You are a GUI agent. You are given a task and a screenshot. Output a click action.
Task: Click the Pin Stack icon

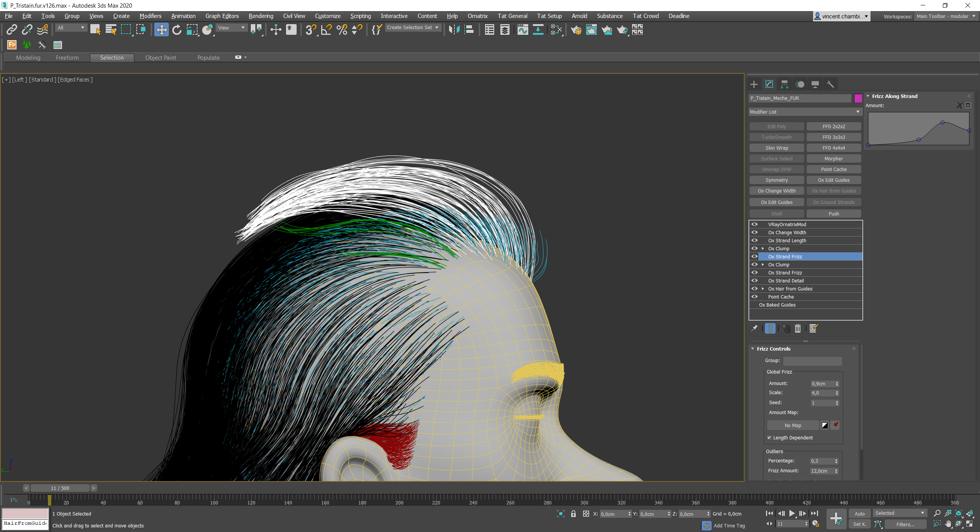click(754, 328)
